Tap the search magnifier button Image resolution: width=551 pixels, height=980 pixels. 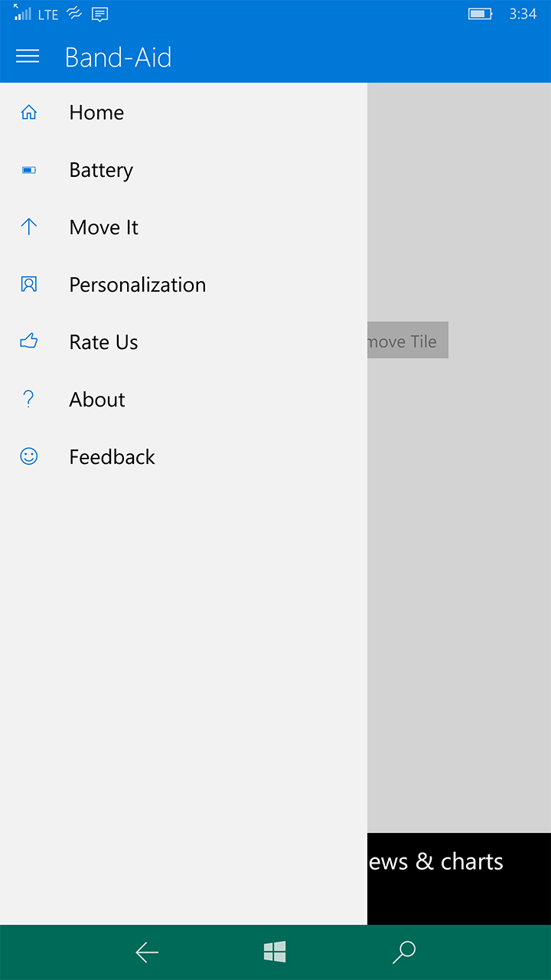click(x=403, y=952)
